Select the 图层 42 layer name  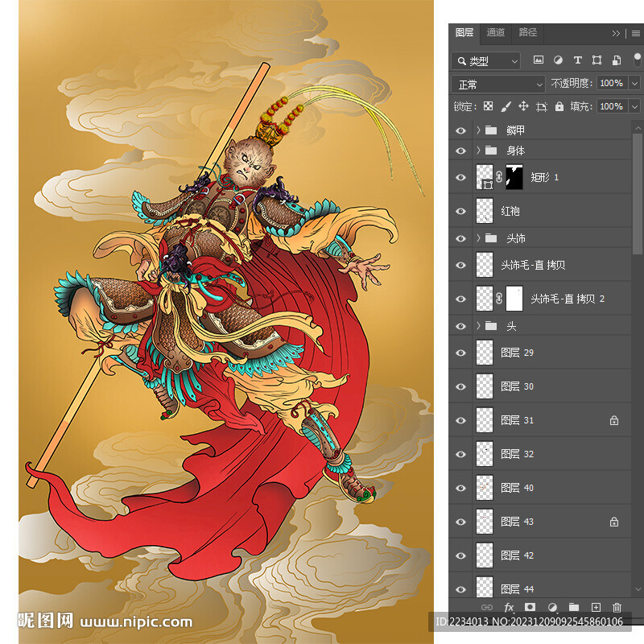click(517, 555)
